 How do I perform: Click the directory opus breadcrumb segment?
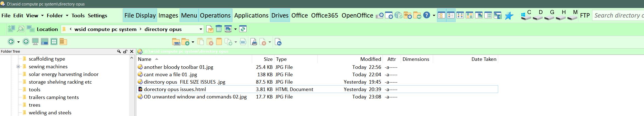click(163, 29)
